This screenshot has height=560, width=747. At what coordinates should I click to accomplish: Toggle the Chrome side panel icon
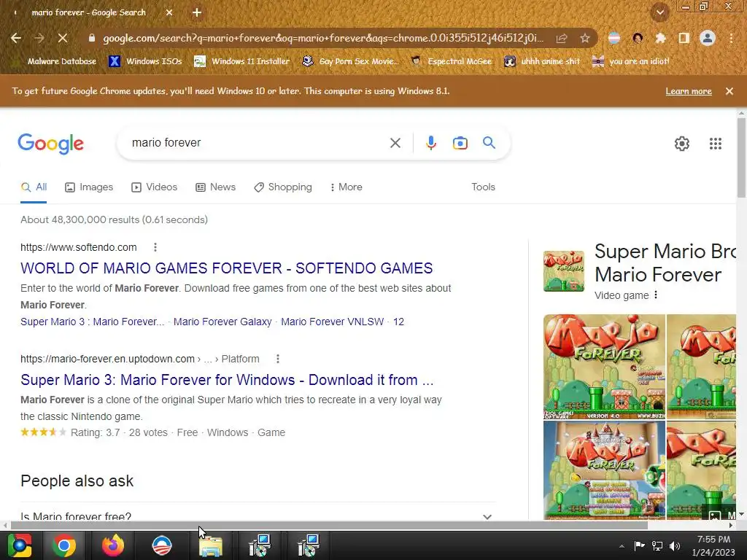click(684, 38)
